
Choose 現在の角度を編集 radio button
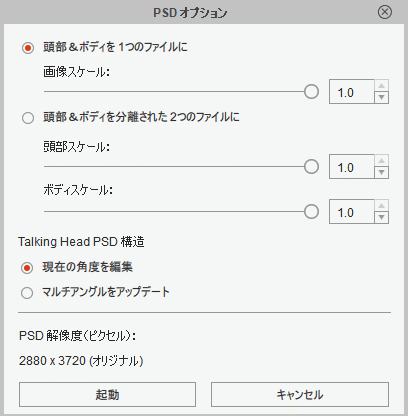pos(27,268)
